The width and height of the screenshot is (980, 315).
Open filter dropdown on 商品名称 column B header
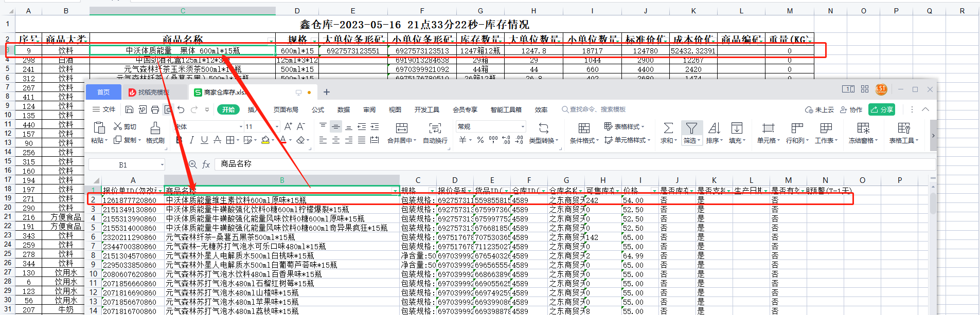coord(396,191)
